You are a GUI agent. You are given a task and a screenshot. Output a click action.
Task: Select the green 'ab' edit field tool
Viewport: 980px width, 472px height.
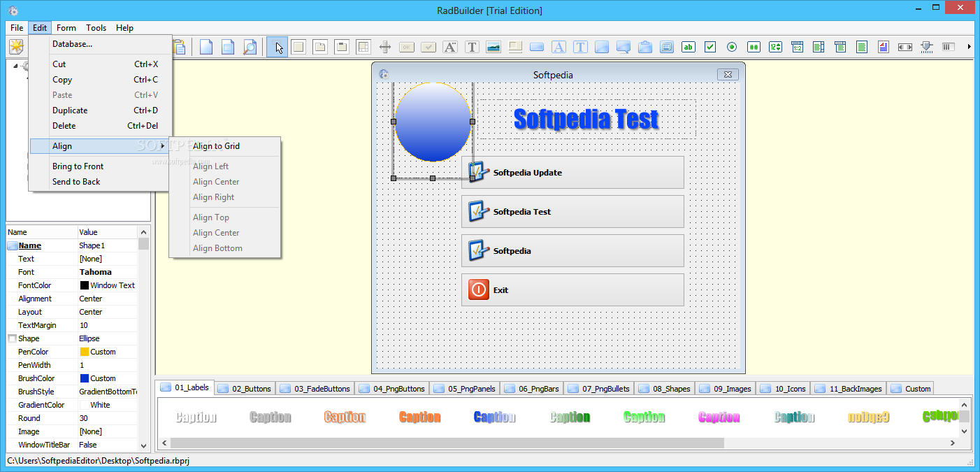(x=689, y=47)
